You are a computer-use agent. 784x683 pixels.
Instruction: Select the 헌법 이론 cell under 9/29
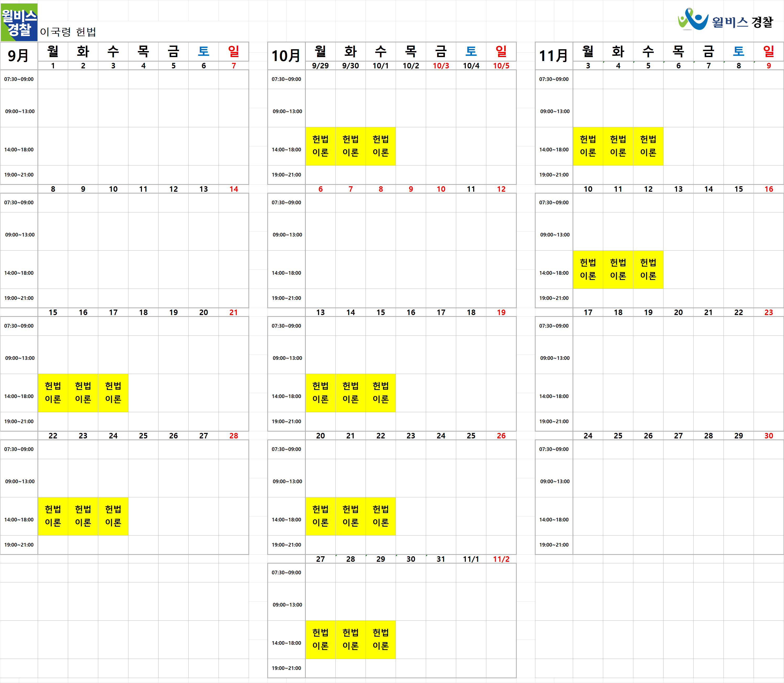click(x=320, y=146)
